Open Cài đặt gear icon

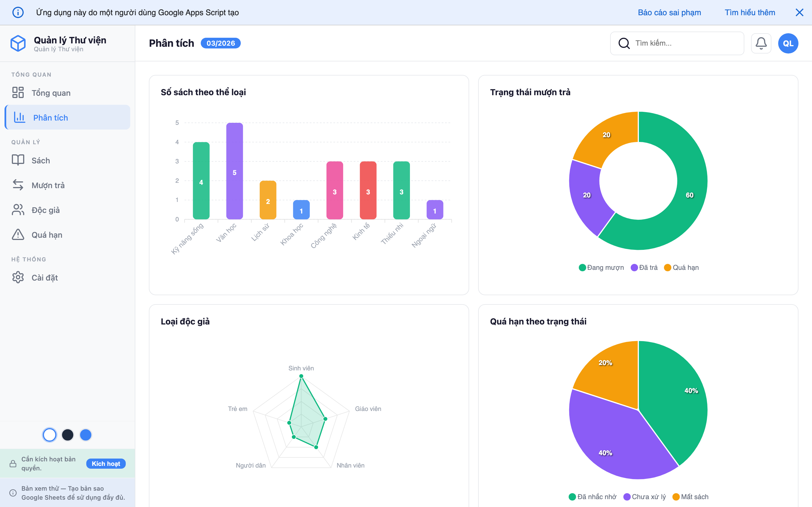click(x=18, y=277)
